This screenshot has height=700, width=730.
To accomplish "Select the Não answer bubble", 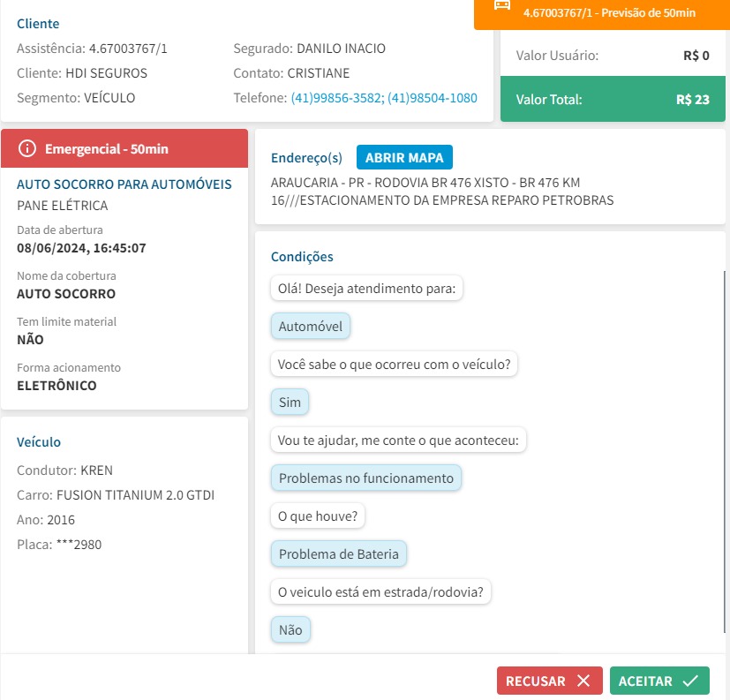I will click(290, 630).
